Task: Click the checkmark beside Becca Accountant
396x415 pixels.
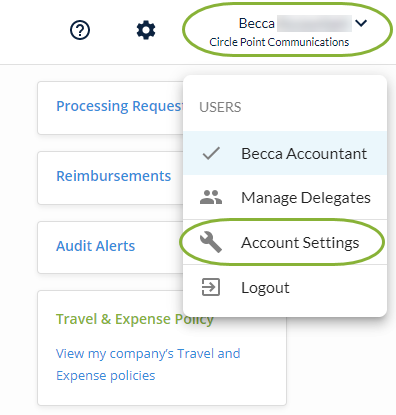Action: [x=211, y=153]
